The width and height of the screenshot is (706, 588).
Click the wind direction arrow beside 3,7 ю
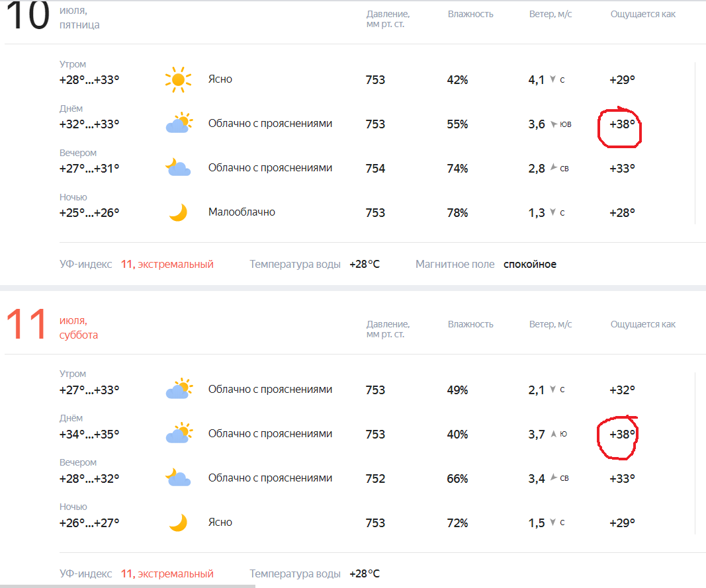[553, 434]
